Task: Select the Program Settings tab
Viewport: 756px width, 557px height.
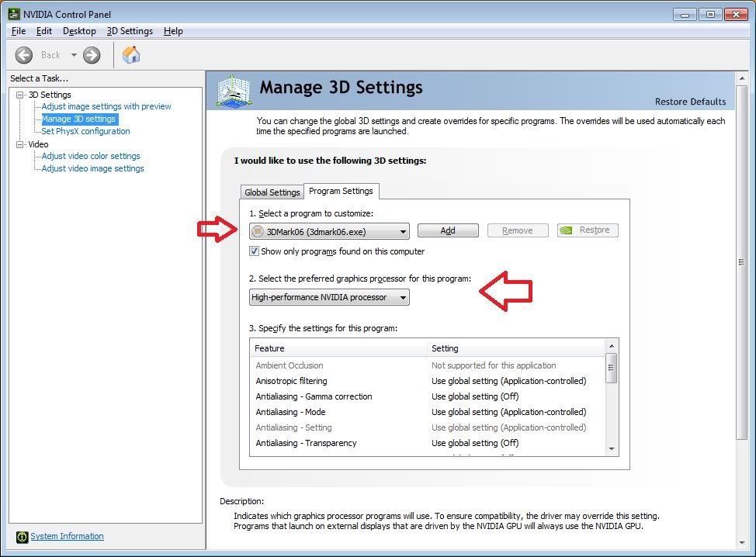Action: point(341,191)
